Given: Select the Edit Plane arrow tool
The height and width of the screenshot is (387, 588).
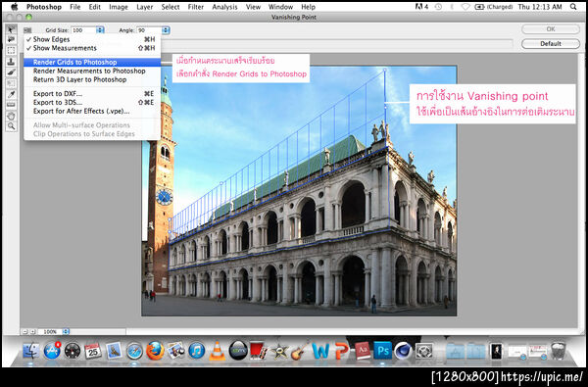Looking at the screenshot, I should click(11, 29).
